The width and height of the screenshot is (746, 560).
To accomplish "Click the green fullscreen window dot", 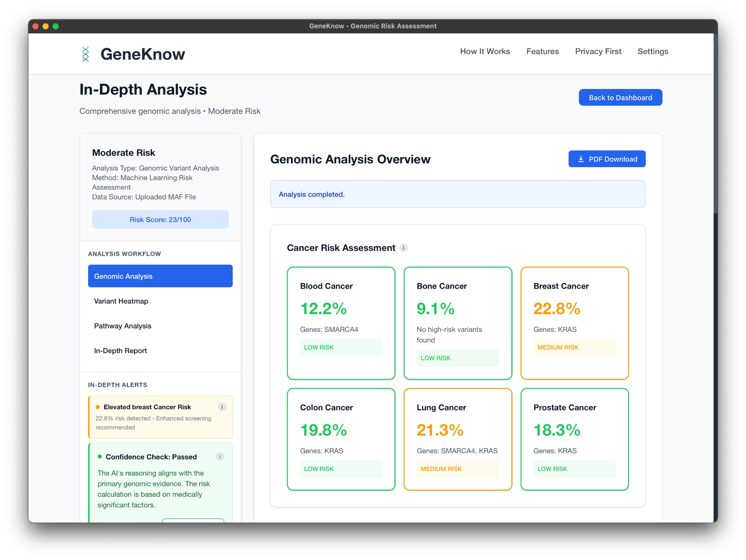I will (56, 26).
